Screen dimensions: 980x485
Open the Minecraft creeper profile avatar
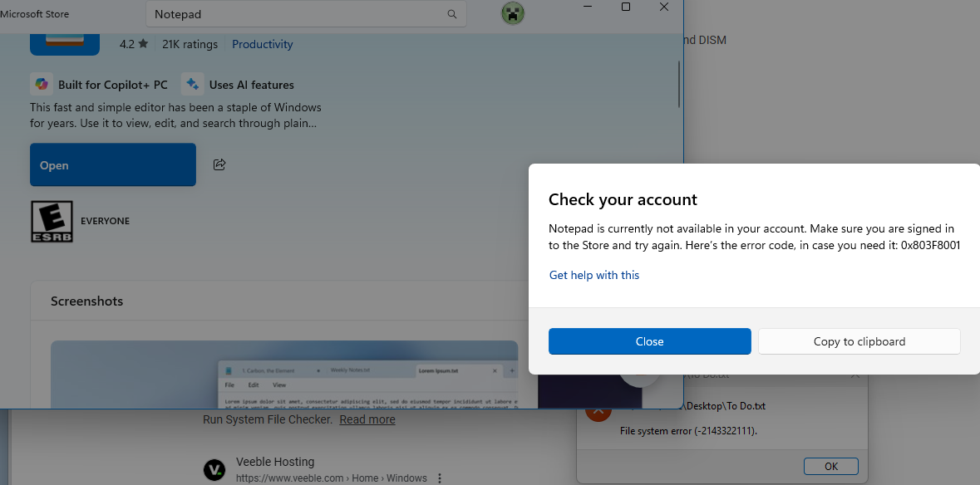tap(513, 13)
